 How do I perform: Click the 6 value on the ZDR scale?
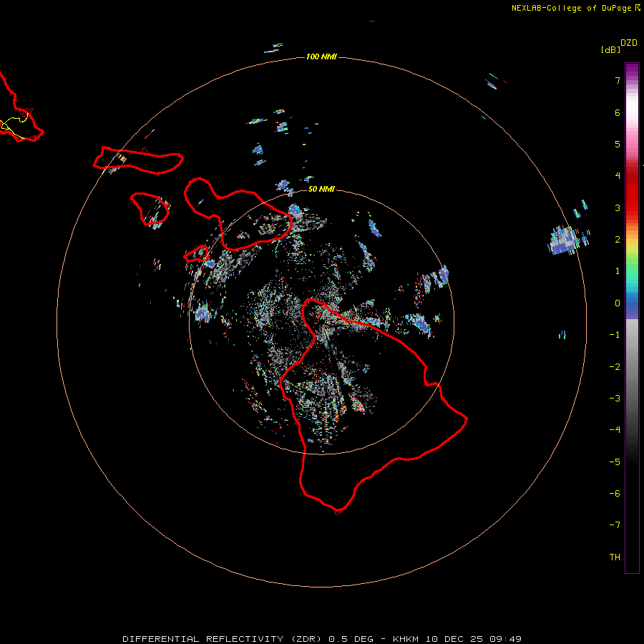[618, 112]
